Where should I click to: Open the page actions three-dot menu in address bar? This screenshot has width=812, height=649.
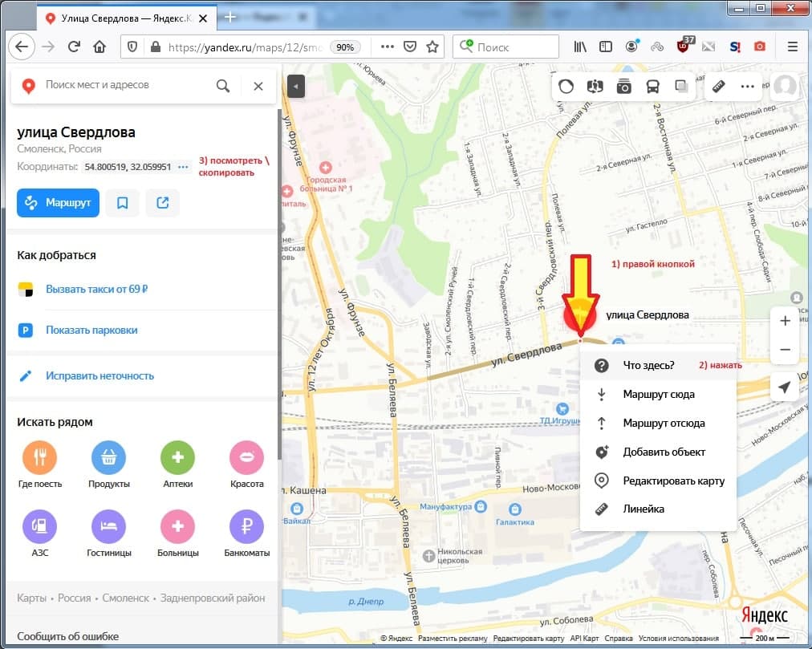pos(388,47)
